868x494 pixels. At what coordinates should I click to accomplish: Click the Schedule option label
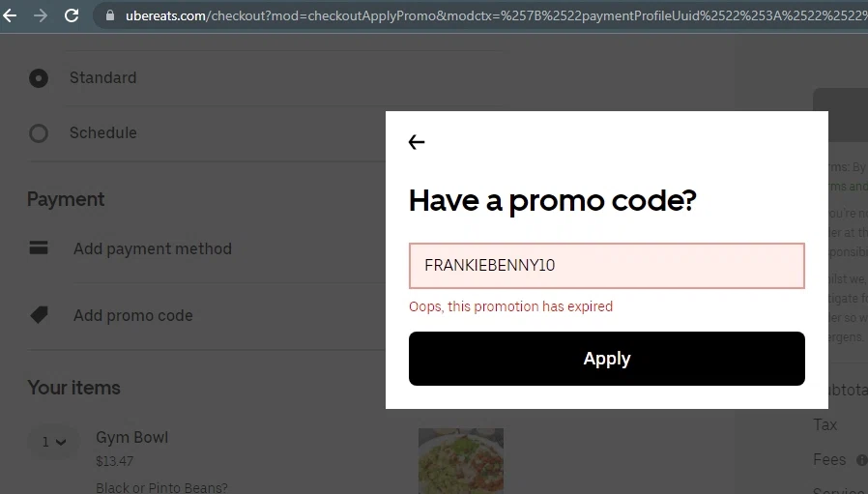pos(103,132)
